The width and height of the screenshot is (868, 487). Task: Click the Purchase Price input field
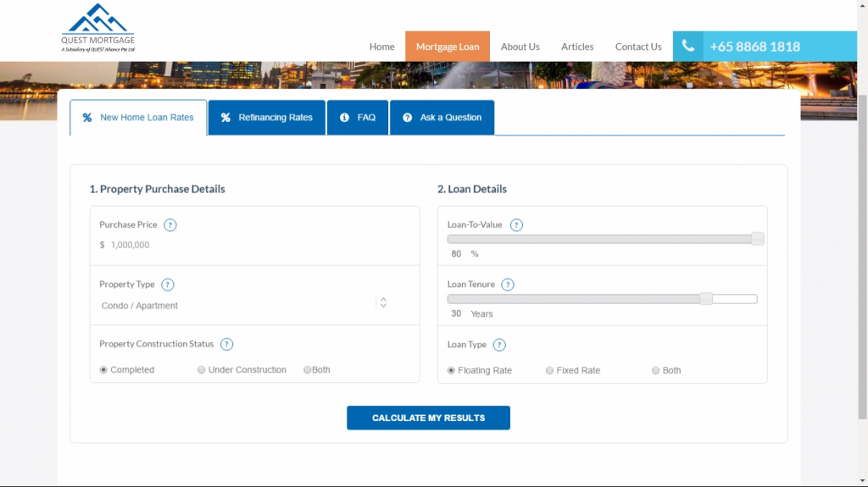tap(254, 245)
